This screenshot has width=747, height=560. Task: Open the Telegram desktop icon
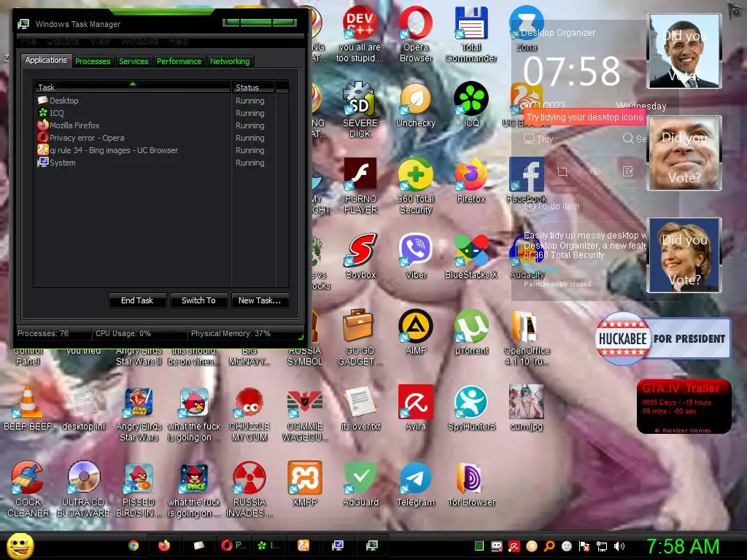coord(416,483)
